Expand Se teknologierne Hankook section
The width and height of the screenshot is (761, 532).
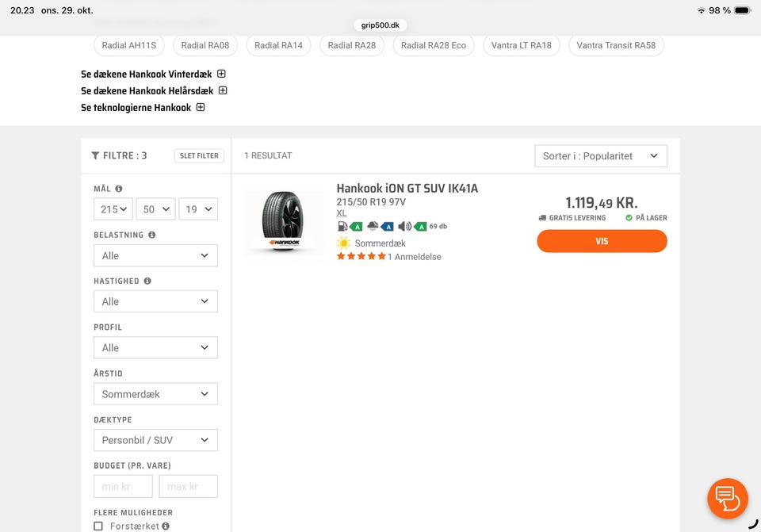[201, 107]
